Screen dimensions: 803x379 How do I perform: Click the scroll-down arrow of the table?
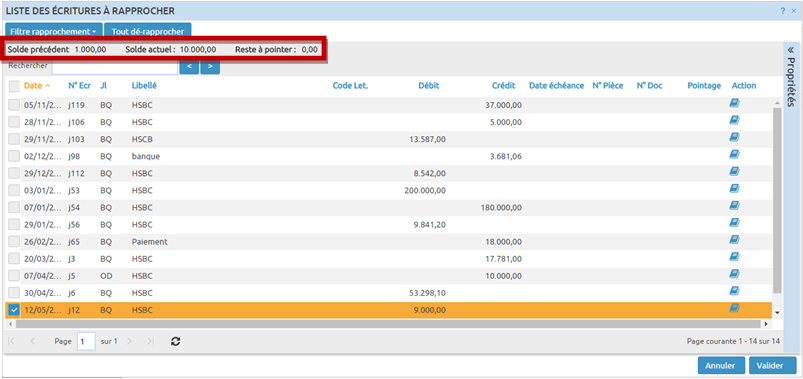pyautogui.click(x=778, y=312)
